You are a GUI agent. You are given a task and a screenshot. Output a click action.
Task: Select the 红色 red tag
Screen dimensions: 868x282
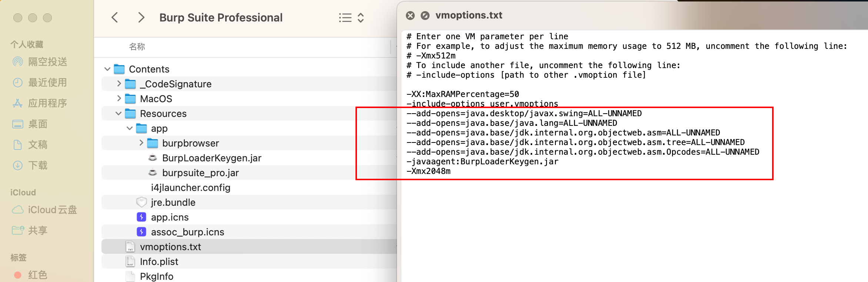click(30, 275)
